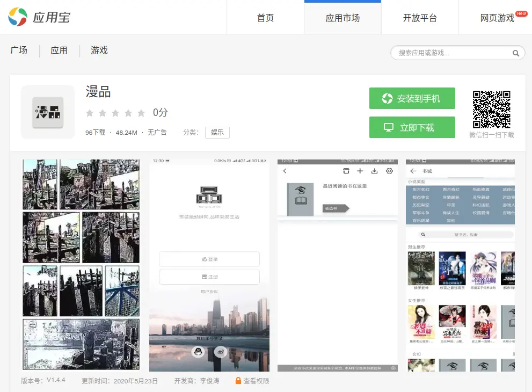
Task: Open the bookshelf screenshot with 去选书
Action: pos(338,265)
